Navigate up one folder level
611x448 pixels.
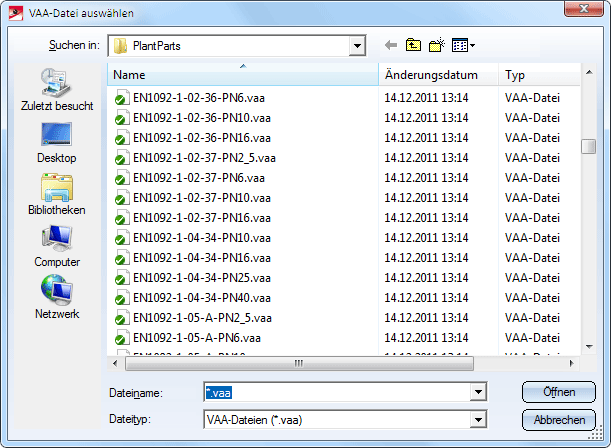[413, 45]
